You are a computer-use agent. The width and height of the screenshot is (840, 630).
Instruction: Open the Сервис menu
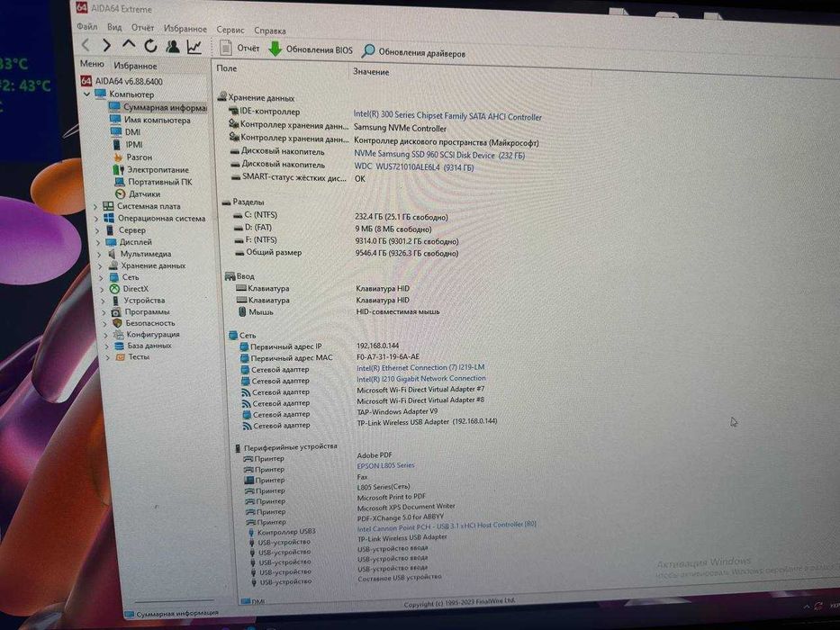[x=230, y=30]
